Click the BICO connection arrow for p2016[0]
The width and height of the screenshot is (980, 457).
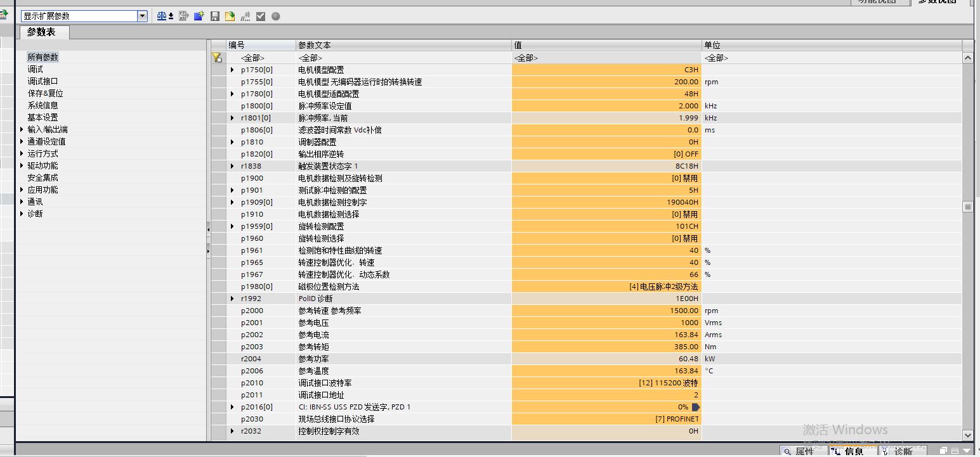coord(696,407)
